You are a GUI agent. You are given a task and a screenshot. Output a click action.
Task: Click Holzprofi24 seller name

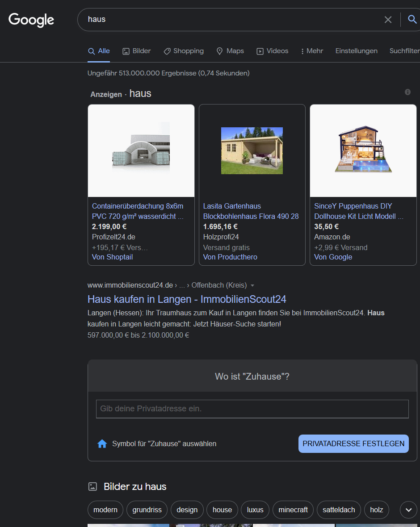(221, 237)
